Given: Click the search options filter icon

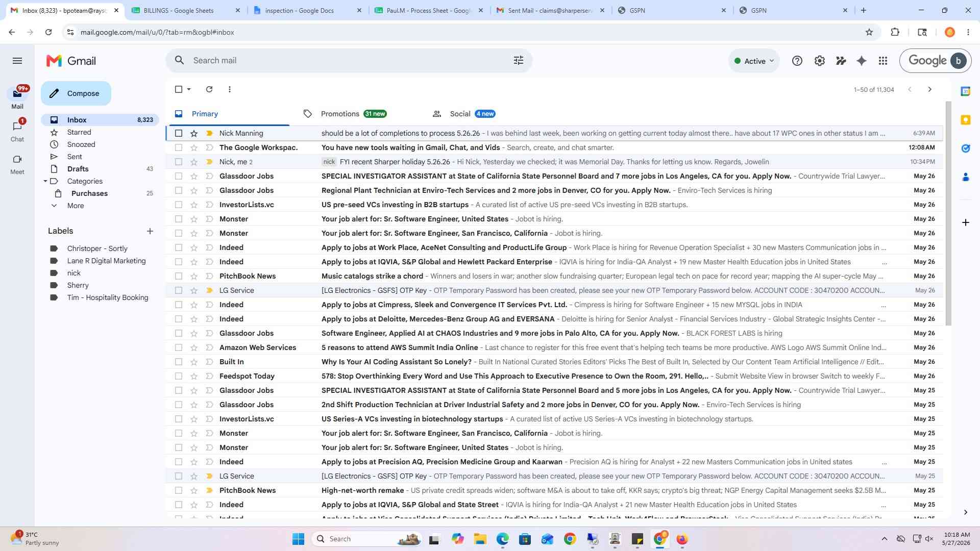Looking at the screenshot, I should (x=519, y=61).
